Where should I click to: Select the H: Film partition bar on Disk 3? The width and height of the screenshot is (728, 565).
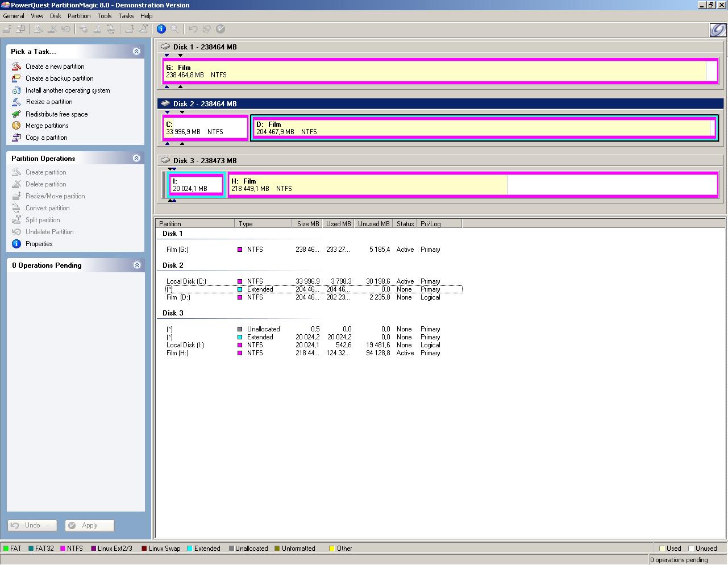[x=473, y=185]
